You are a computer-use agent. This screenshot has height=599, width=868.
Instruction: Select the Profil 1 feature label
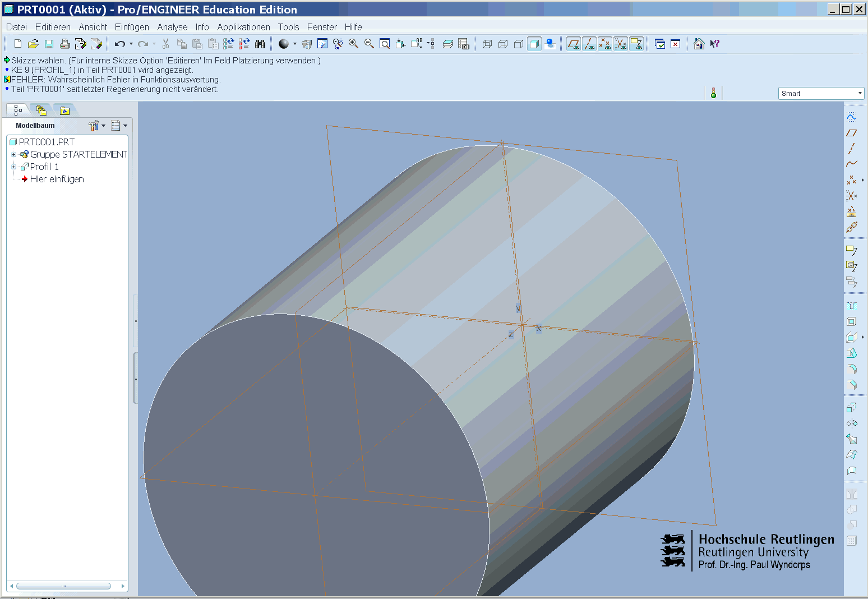44,167
